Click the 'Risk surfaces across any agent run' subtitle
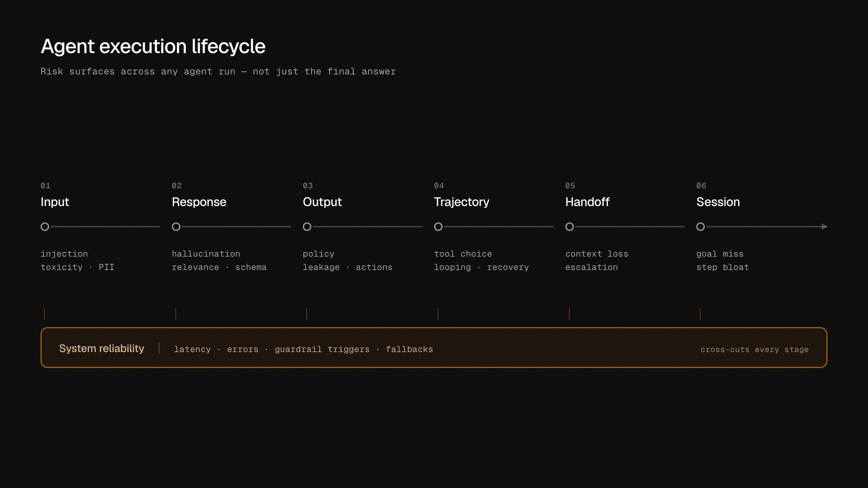The height and width of the screenshot is (488, 868). 218,72
